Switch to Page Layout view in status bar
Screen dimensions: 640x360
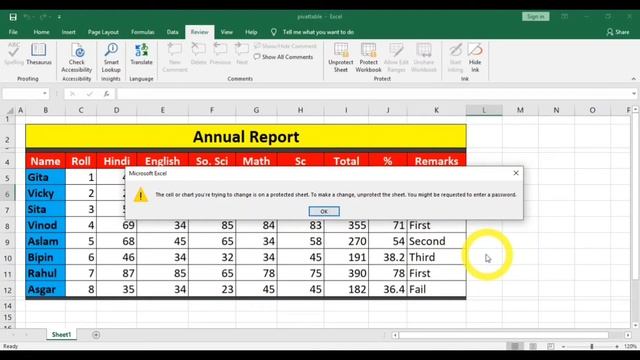click(533, 346)
